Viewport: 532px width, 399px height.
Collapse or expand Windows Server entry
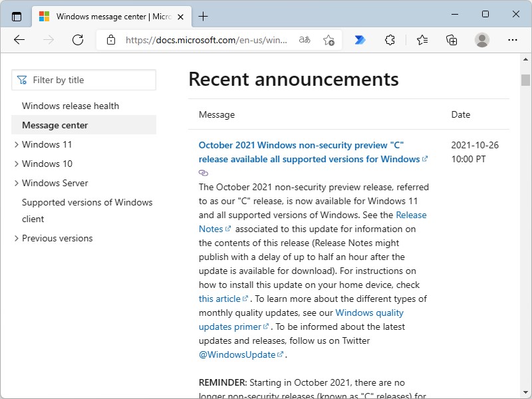tap(16, 183)
